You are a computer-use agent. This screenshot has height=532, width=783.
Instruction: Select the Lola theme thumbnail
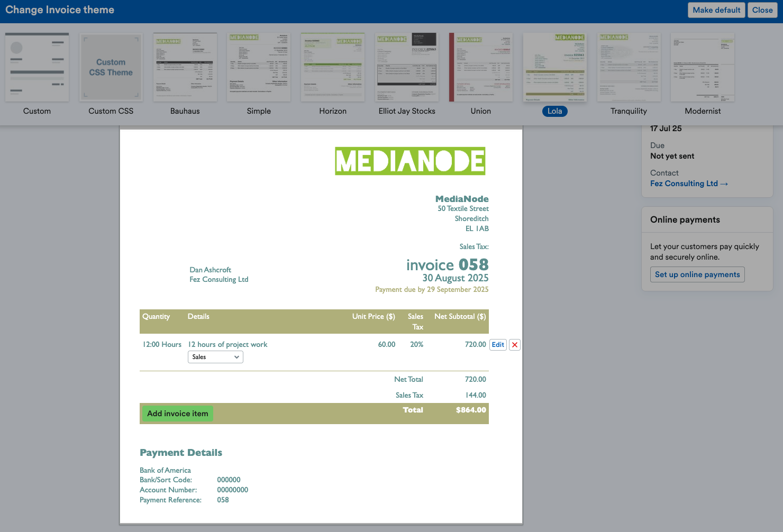coord(555,67)
